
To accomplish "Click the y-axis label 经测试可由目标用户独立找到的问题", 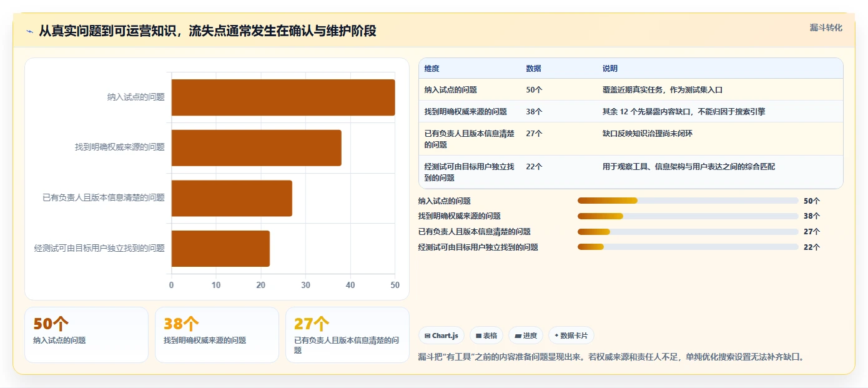I will (99, 249).
